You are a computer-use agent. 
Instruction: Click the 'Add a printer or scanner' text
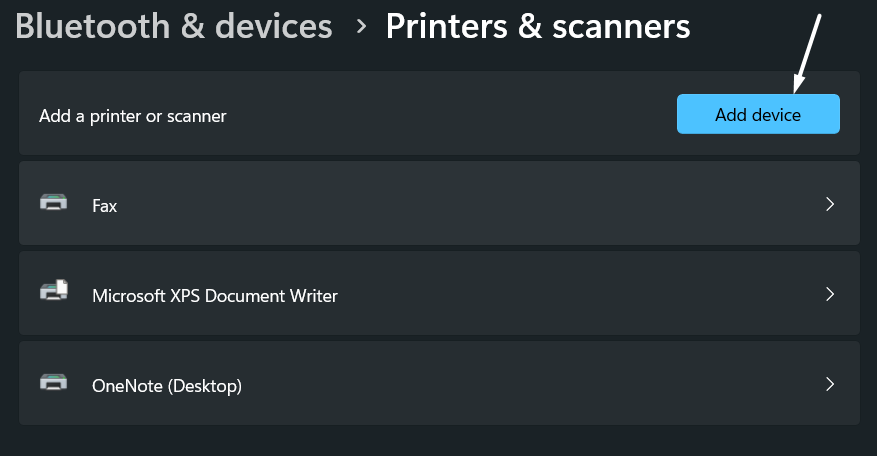point(133,116)
